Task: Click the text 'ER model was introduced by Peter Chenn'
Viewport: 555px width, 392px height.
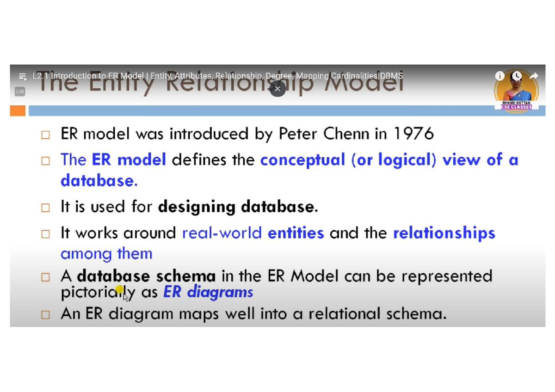Action: tap(215, 134)
